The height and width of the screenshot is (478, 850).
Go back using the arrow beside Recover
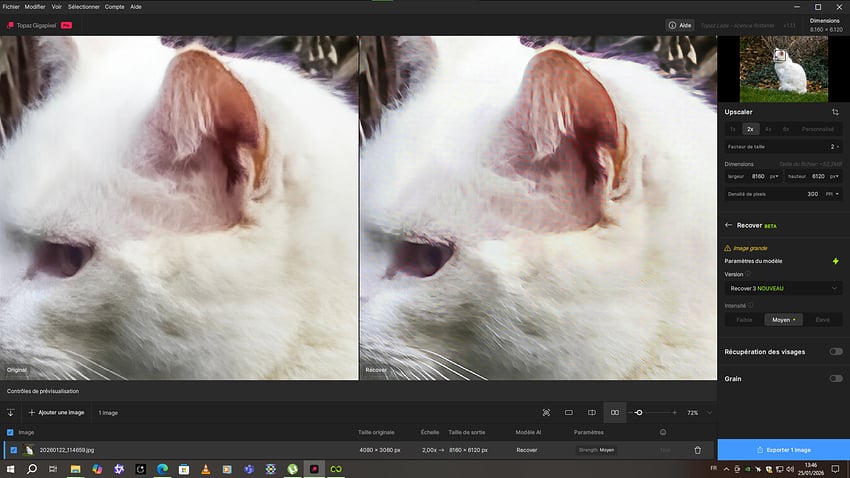point(729,226)
